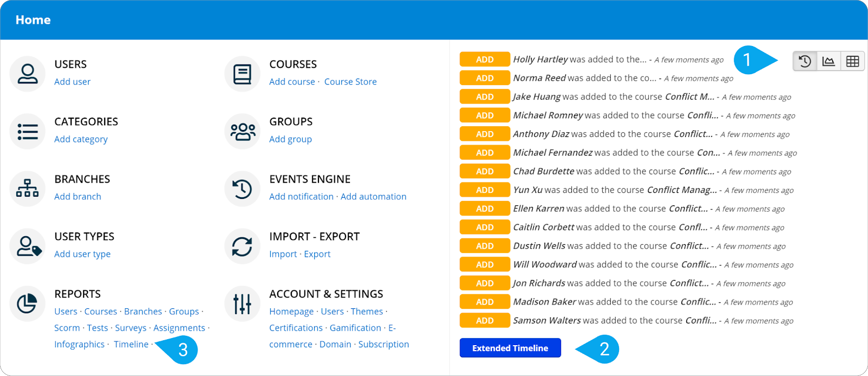This screenshot has height=376, width=868.
Task: Open the Groups people icon
Action: pyautogui.click(x=242, y=132)
